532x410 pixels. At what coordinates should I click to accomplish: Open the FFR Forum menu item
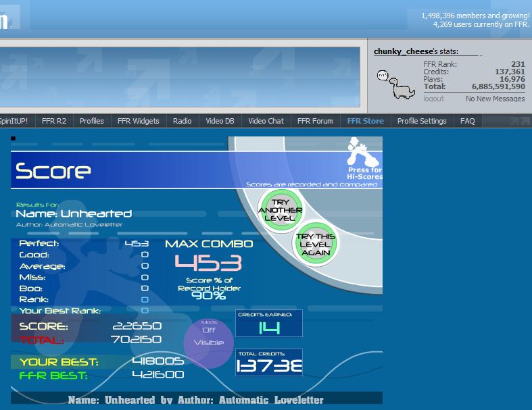(x=315, y=121)
